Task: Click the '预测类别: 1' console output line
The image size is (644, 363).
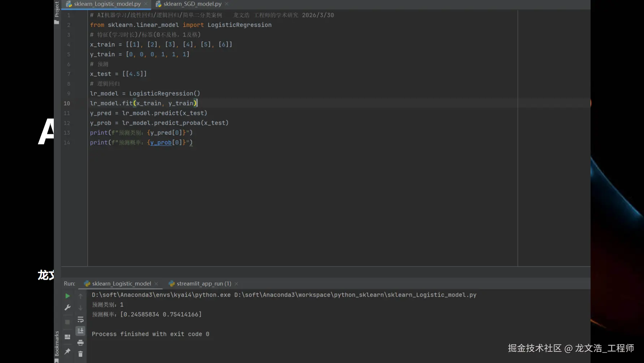Action: point(108,305)
